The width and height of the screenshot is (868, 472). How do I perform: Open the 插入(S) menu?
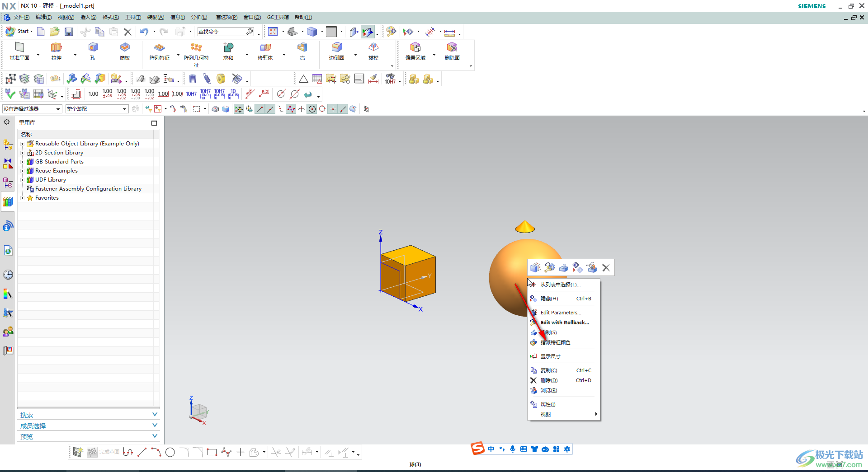88,17
